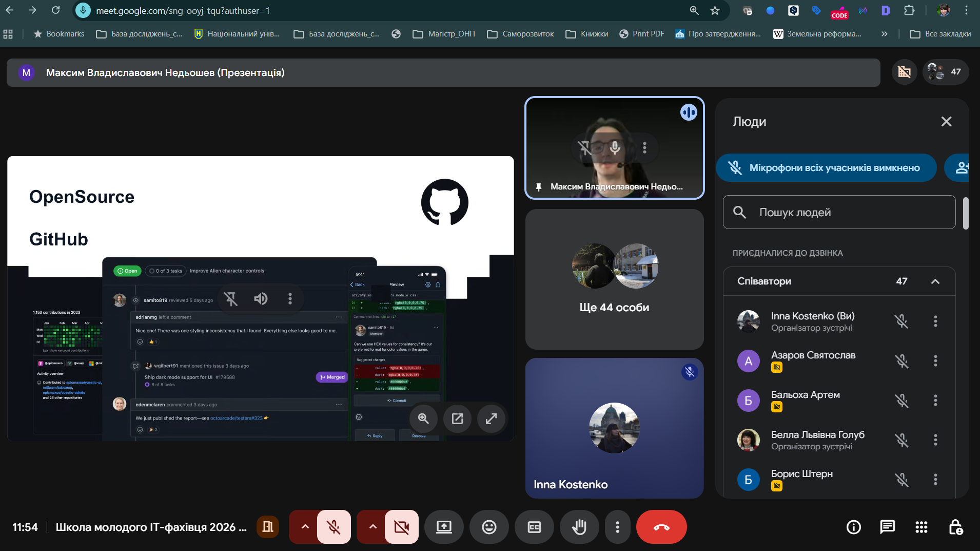Open more actions for Азаров Святослав

[x=935, y=361]
